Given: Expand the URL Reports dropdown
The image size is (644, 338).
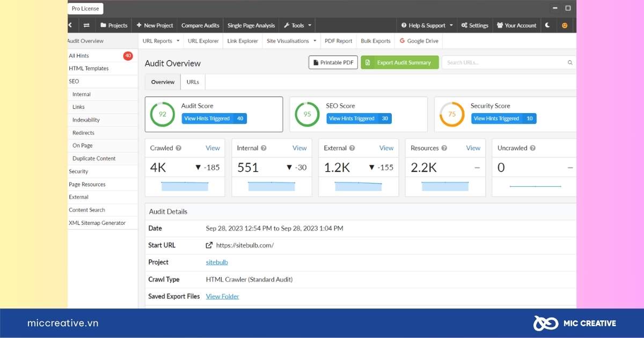Looking at the screenshot, I should (161, 41).
